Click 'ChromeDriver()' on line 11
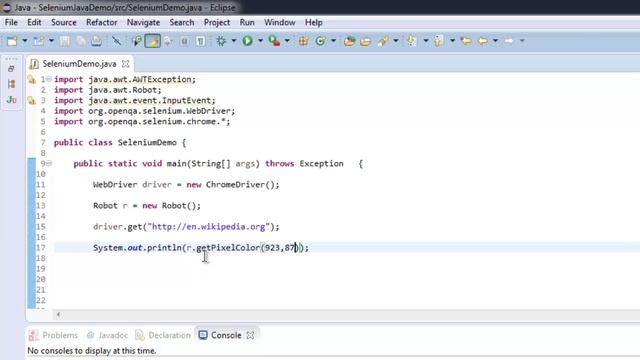Screen dimensions: 640x360 coord(241,184)
